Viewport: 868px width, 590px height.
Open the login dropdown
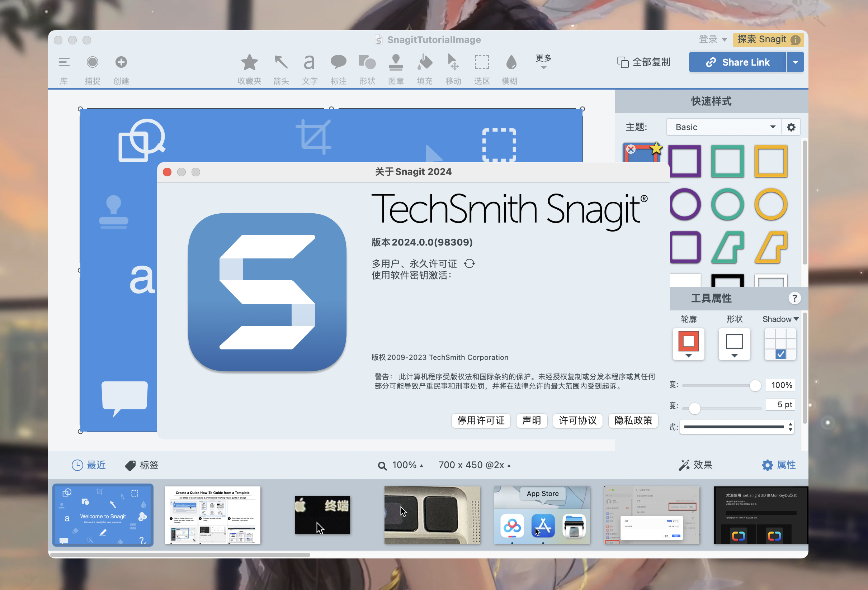click(x=713, y=39)
